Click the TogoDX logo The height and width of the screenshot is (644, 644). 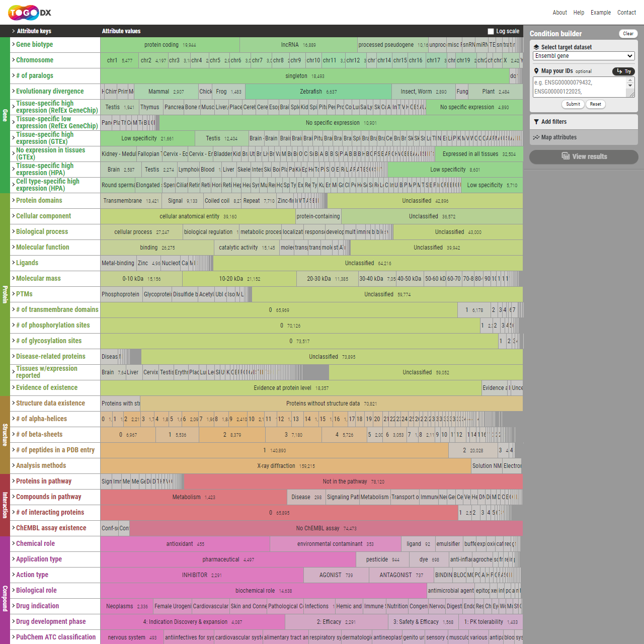[x=30, y=13]
